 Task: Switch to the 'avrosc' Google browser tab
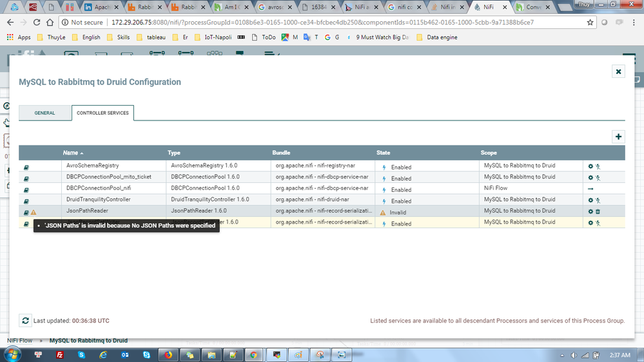[275, 7]
